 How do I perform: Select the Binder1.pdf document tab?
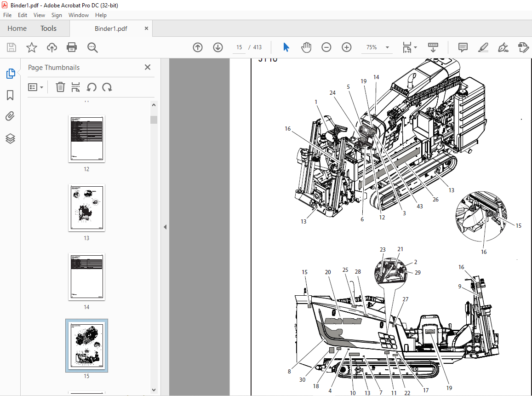(111, 29)
